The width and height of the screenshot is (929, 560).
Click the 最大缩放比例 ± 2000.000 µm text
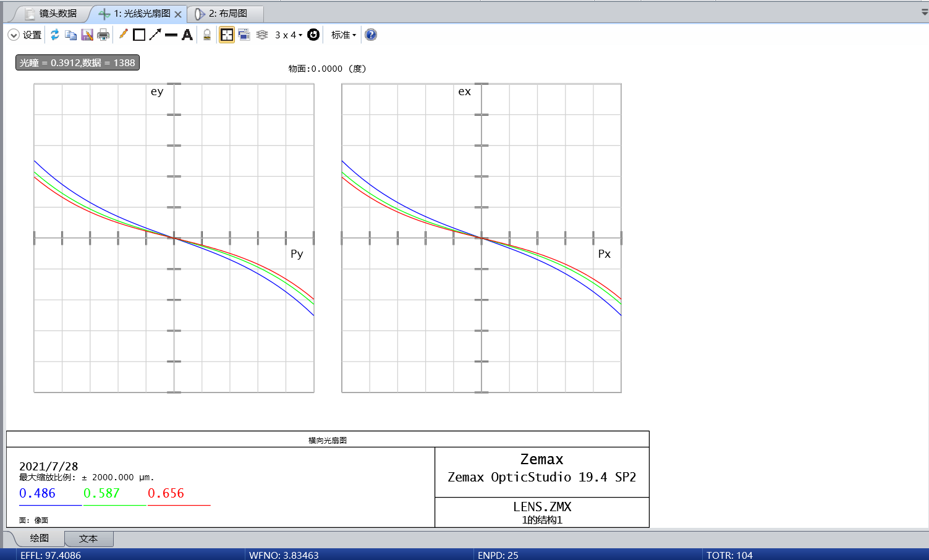click(x=87, y=477)
